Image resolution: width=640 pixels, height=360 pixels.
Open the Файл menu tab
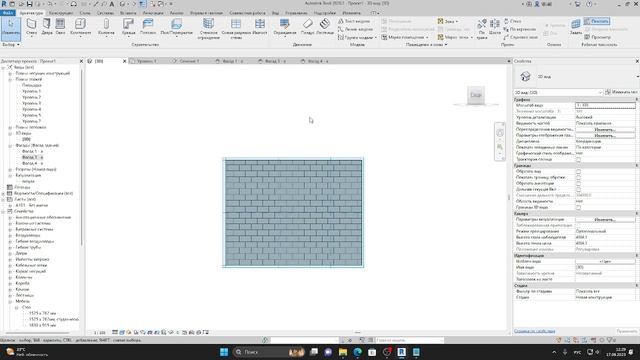coord(8,13)
